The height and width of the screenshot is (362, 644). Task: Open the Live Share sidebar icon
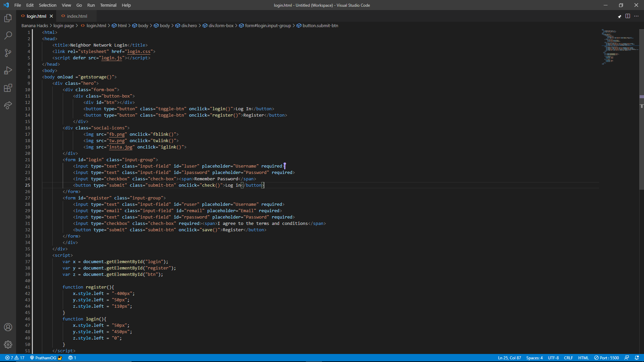coord(8,105)
